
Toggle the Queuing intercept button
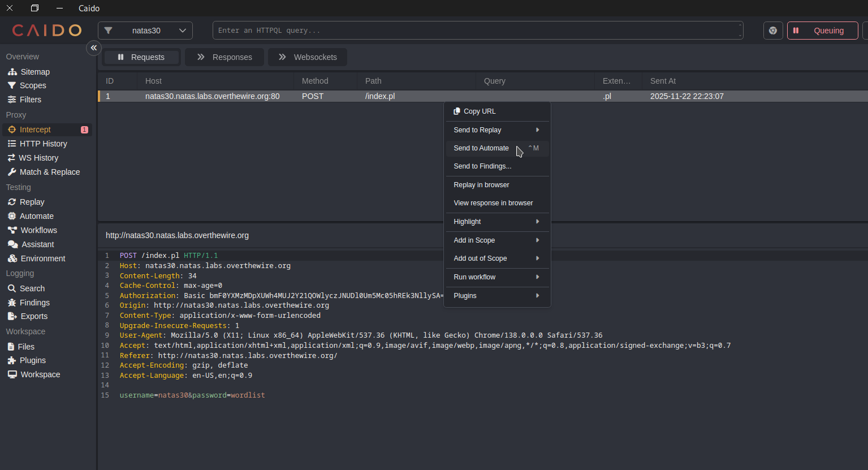tap(822, 31)
